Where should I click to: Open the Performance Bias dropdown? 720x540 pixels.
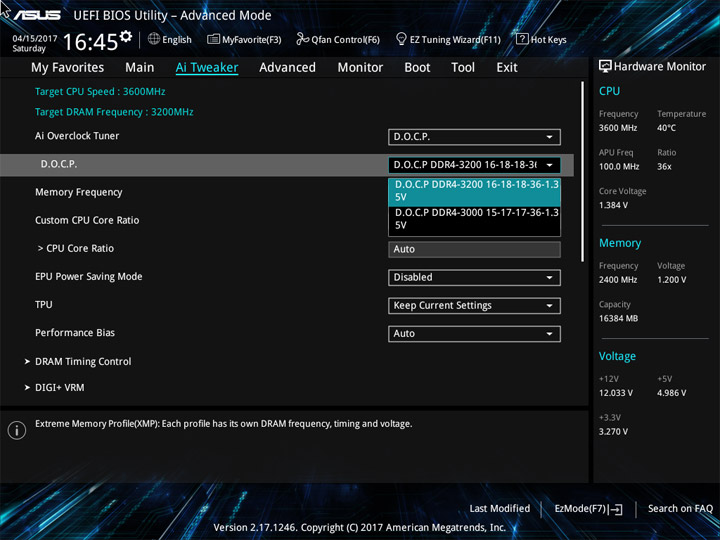point(474,334)
